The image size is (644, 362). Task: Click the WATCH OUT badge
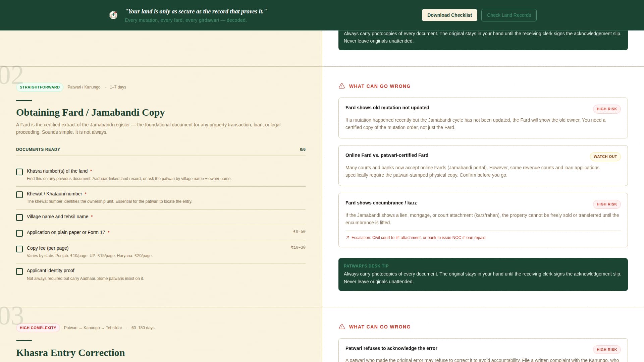click(605, 157)
